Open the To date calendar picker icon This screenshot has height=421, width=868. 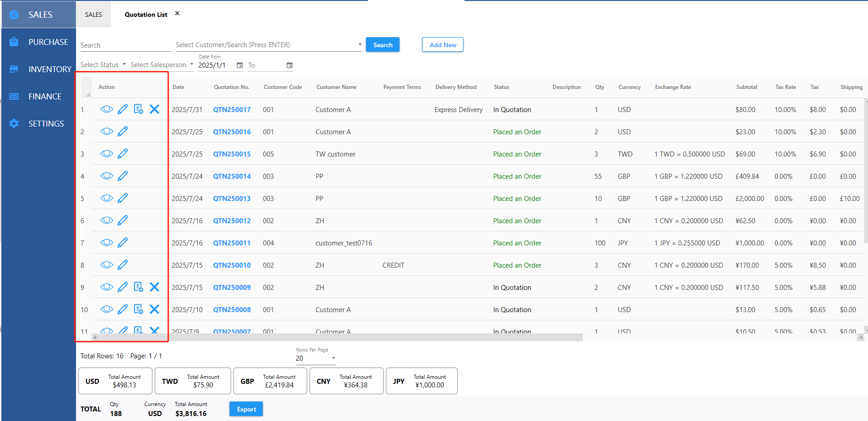[x=289, y=65]
